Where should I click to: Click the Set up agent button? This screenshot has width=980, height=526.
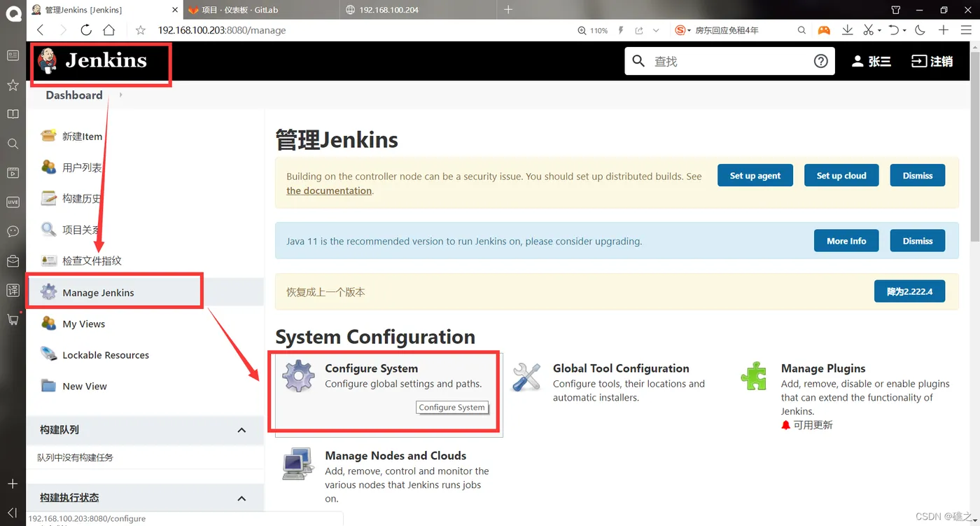(755, 175)
